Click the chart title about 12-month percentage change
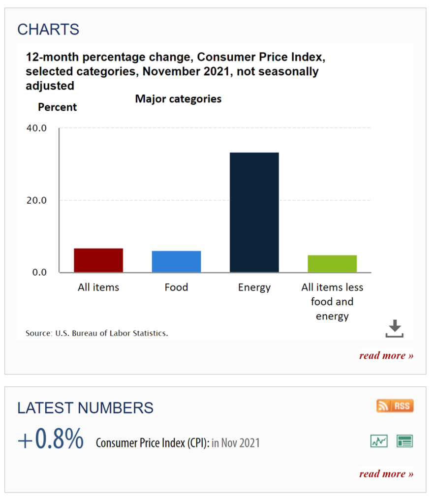Viewport: 434px width, 504px height. pos(175,71)
